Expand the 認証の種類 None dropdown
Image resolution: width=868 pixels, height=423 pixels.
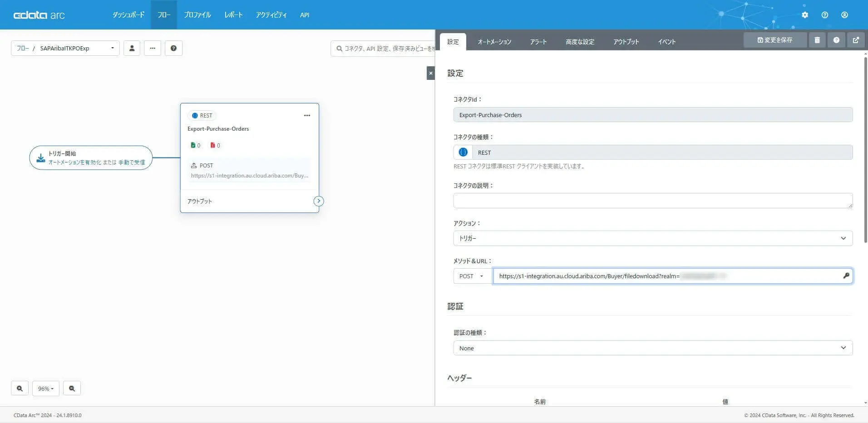(653, 348)
